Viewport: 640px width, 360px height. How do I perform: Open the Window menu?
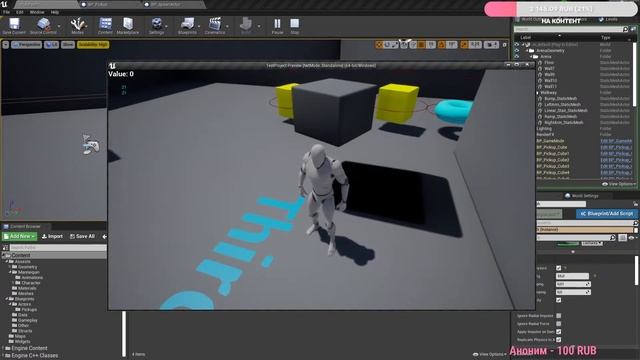[37, 12]
